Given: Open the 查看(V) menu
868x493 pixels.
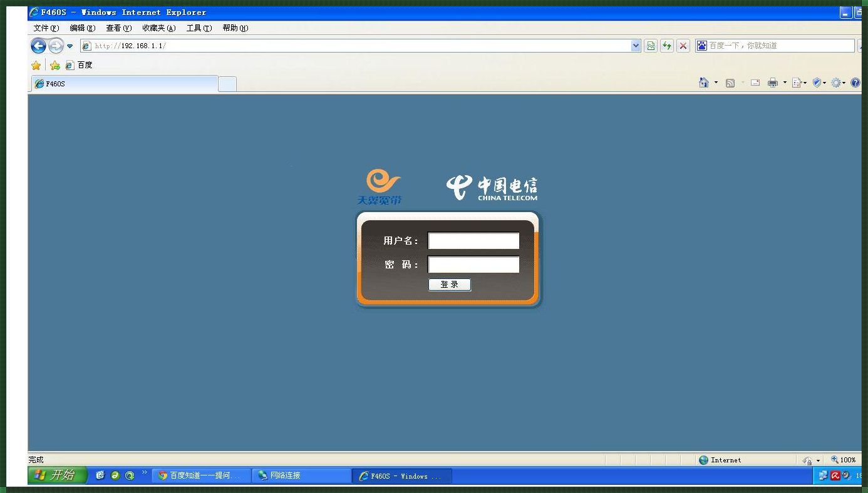Looking at the screenshot, I should tap(118, 28).
